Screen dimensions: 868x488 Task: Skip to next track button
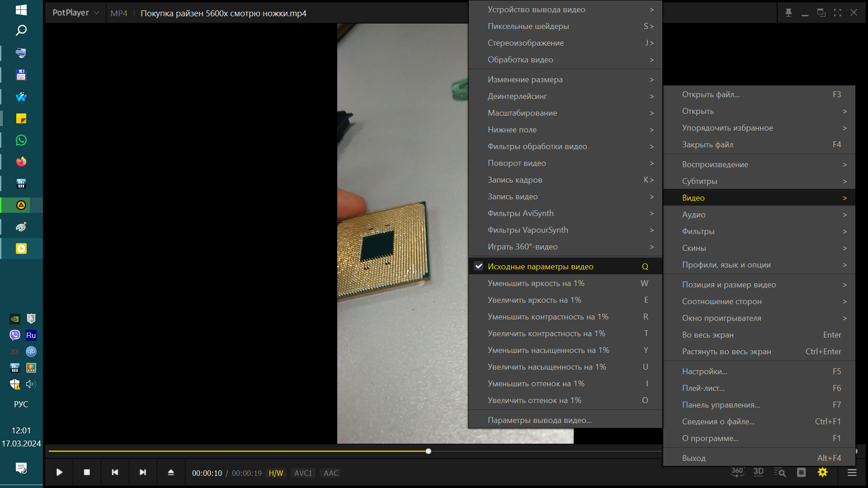143,472
